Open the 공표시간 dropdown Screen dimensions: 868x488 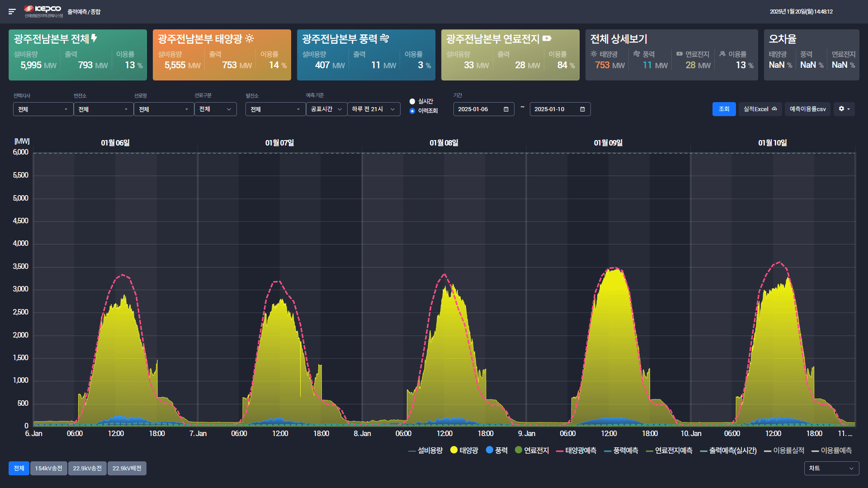[x=326, y=109]
